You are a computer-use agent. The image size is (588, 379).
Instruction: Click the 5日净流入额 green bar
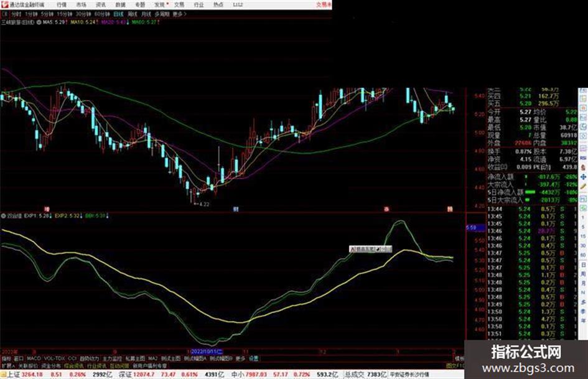click(530, 192)
